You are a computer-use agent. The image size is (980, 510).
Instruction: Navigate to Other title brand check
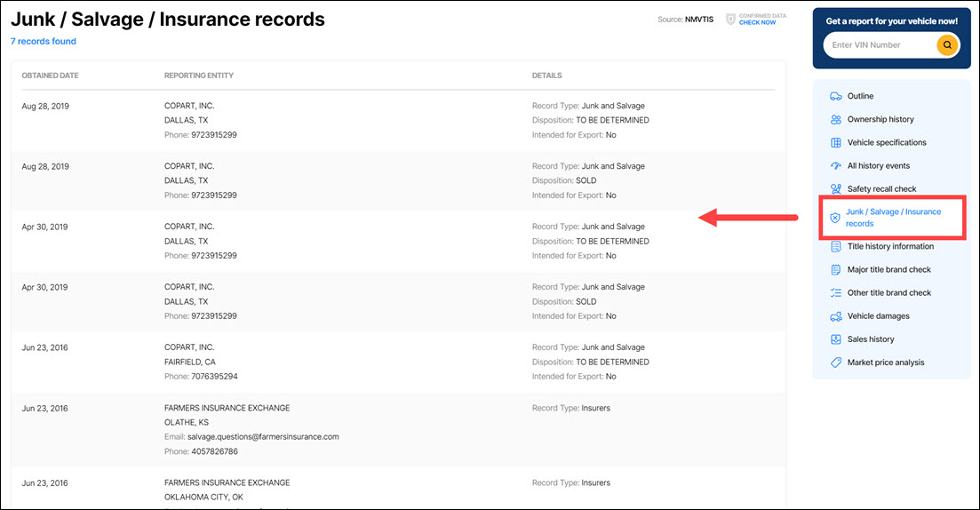click(x=888, y=292)
